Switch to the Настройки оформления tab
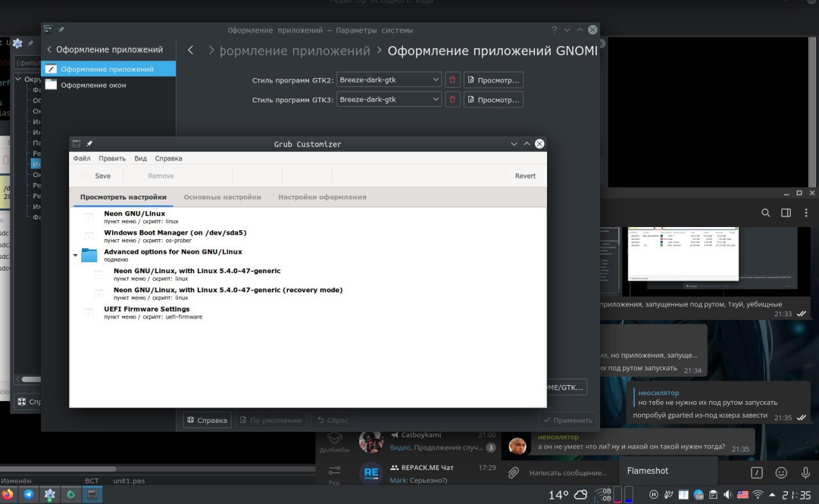819x504 pixels. pyautogui.click(x=322, y=197)
